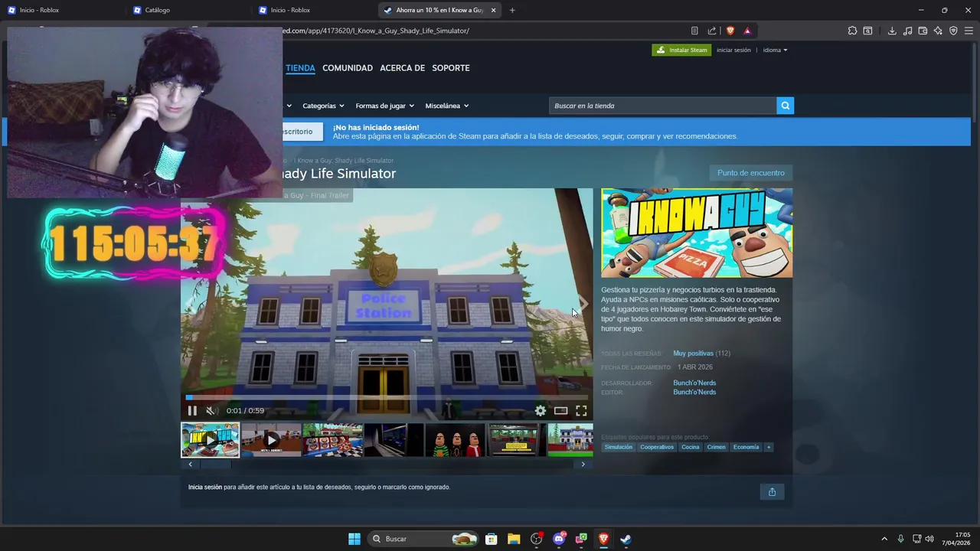
Task: Go to TIENDA in Steam header
Action: pyautogui.click(x=300, y=68)
